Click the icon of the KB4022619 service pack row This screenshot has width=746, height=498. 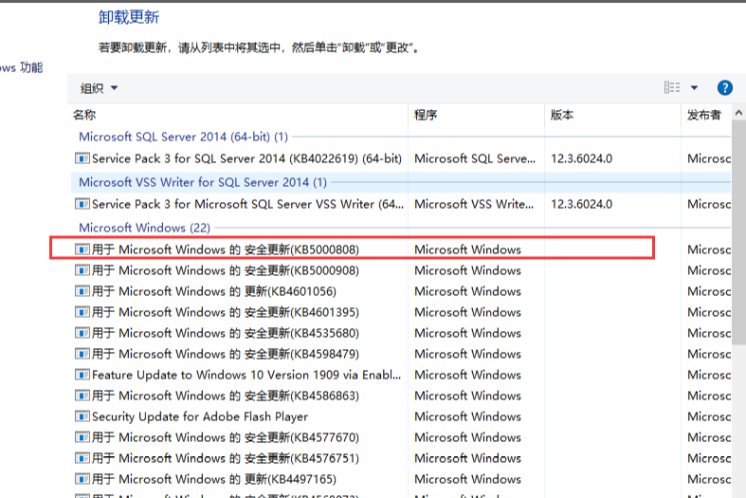[82, 158]
